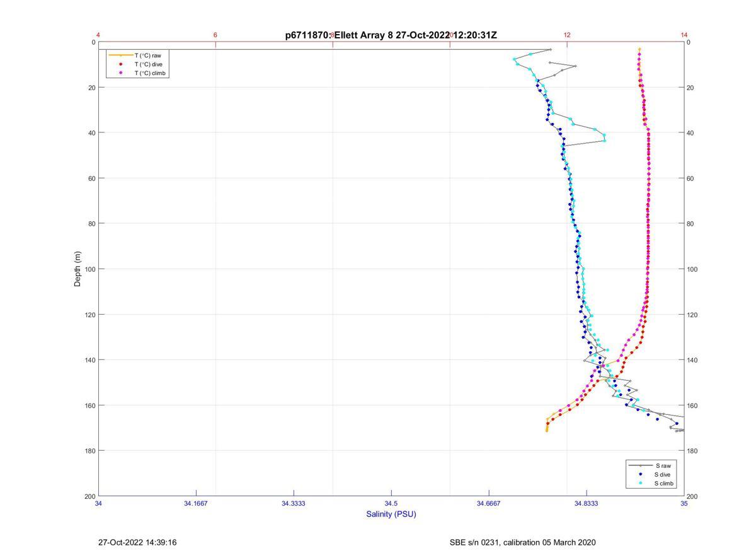Click the red temperature tick label '6'
Screen dimensions: 756x558
coord(215,35)
